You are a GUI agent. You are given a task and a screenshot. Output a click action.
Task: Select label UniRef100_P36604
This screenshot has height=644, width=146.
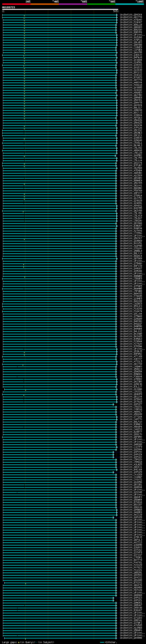(x=131, y=376)
